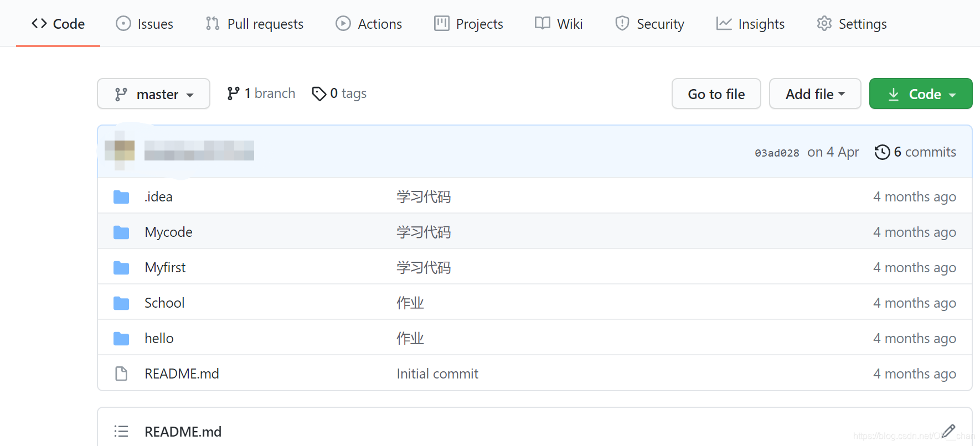View the 1 branch link
980x446 pixels.
tap(261, 94)
